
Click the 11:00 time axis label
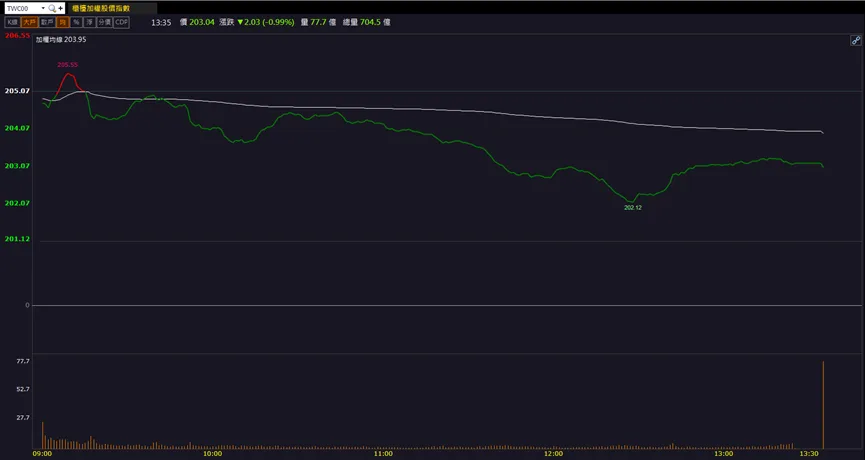383,454
